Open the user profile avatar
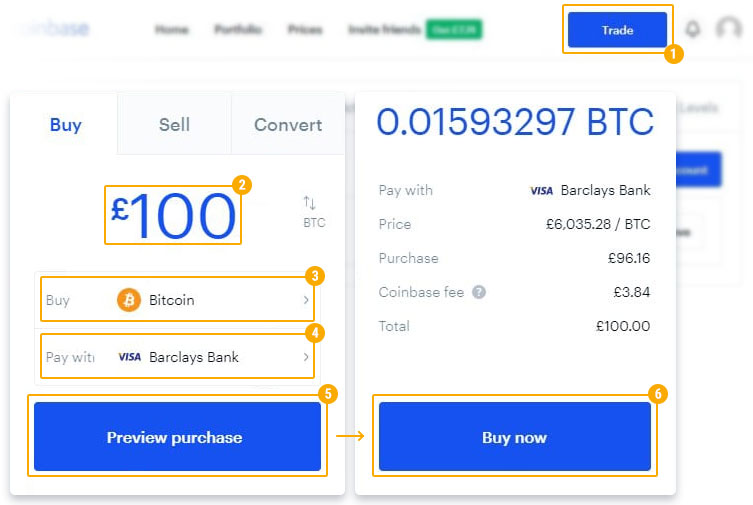The image size is (753, 505). [x=729, y=30]
